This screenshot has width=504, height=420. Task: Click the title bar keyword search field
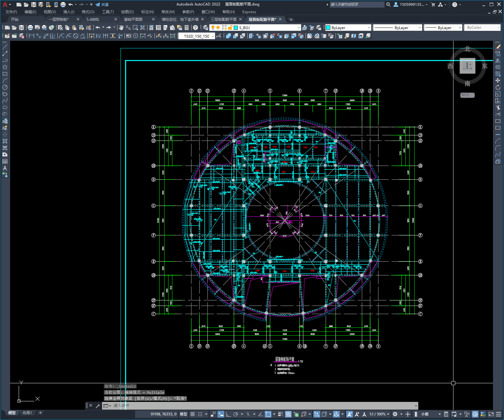[357, 4]
